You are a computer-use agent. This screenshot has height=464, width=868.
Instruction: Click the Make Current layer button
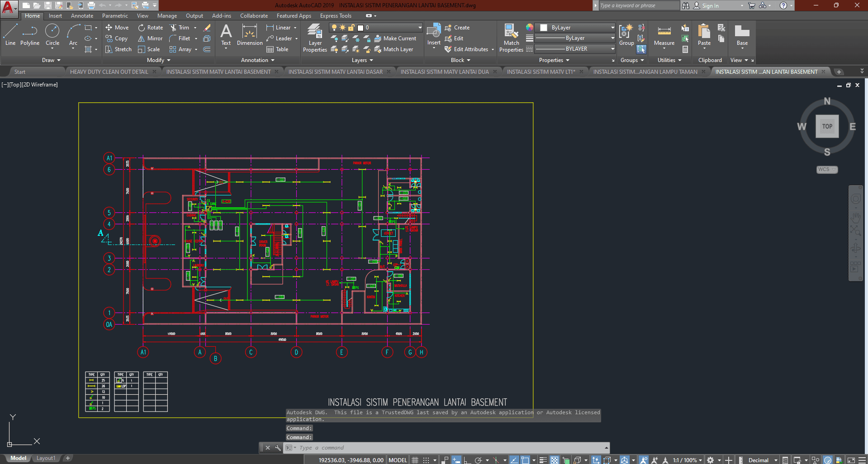[x=395, y=38]
